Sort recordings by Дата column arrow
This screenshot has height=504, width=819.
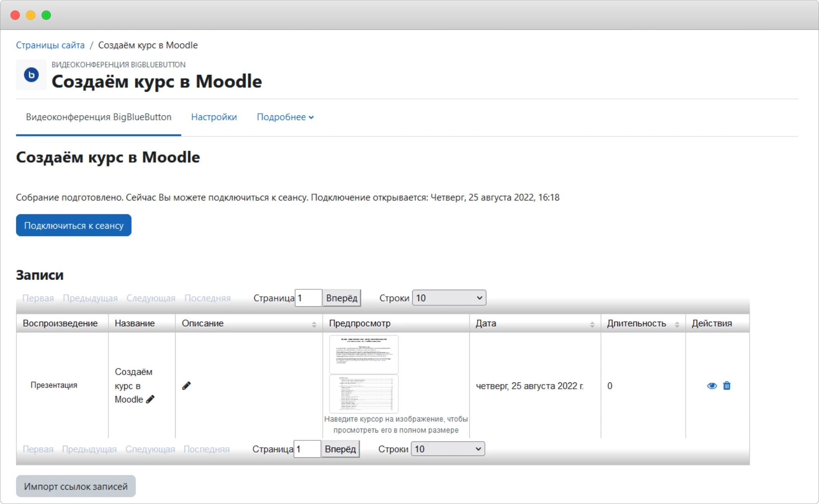592,324
